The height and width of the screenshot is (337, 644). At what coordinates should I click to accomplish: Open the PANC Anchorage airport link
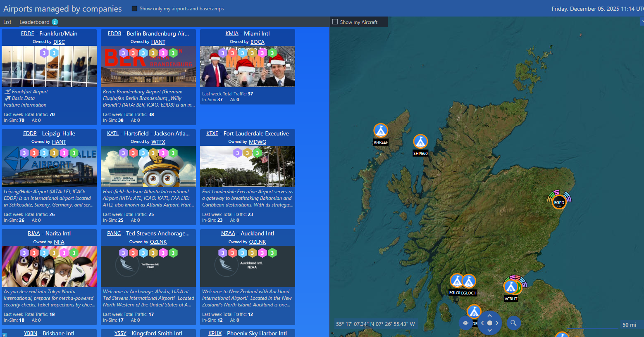114,233
